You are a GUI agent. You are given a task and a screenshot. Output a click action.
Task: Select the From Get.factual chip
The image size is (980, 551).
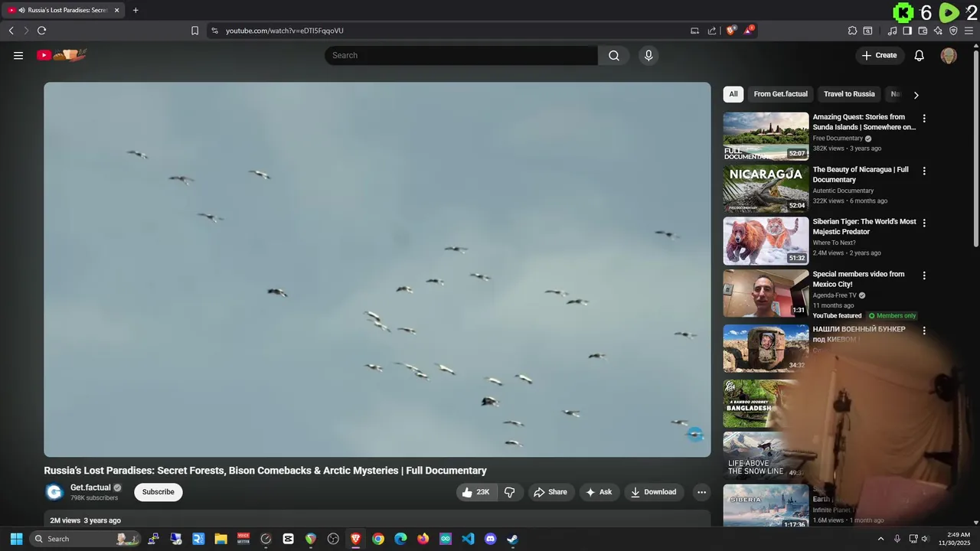coord(780,94)
